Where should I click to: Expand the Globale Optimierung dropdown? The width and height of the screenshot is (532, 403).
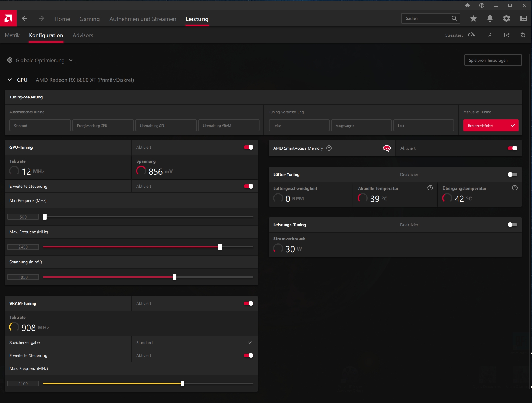click(71, 60)
